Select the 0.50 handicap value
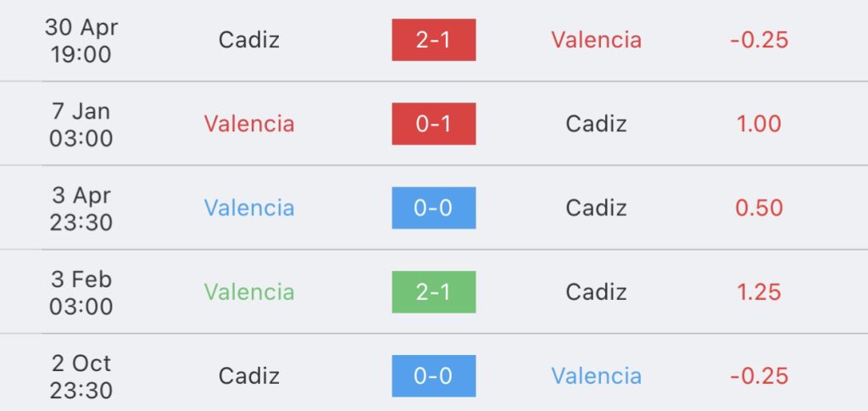The width and height of the screenshot is (868, 411). (x=759, y=208)
